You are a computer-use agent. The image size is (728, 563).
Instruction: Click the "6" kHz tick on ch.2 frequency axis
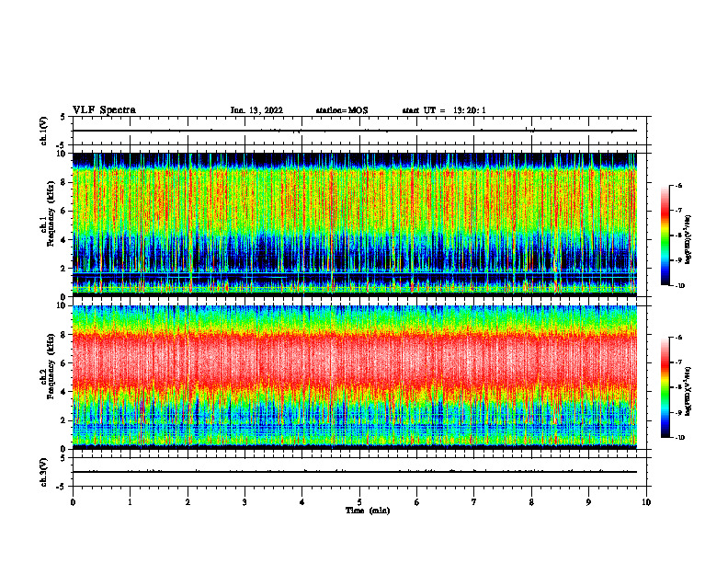coord(64,363)
